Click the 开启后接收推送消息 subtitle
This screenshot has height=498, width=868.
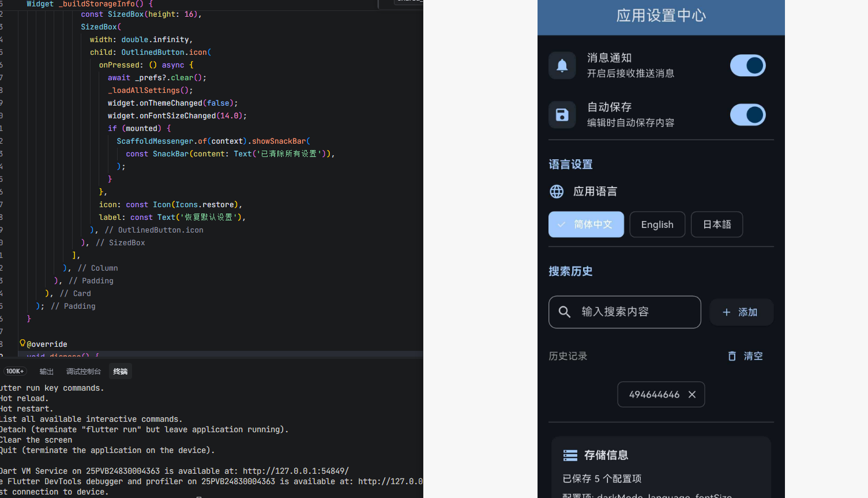click(630, 73)
